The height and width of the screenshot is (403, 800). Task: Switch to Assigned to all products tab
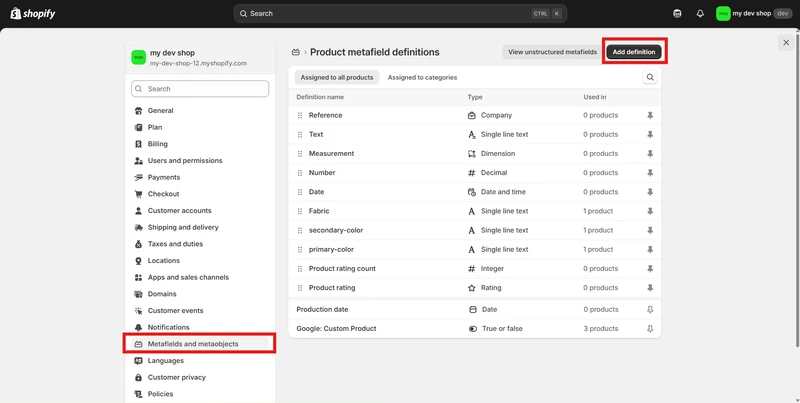click(337, 78)
